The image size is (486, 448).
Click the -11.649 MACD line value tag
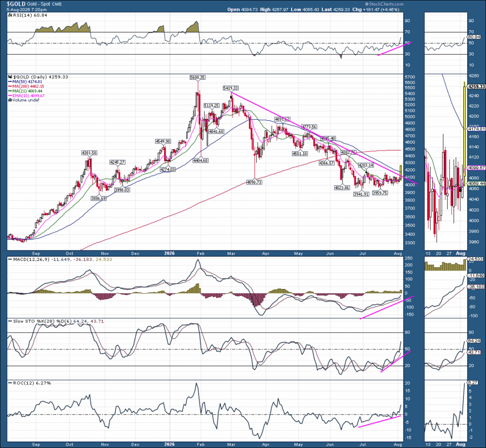[476, 276]
